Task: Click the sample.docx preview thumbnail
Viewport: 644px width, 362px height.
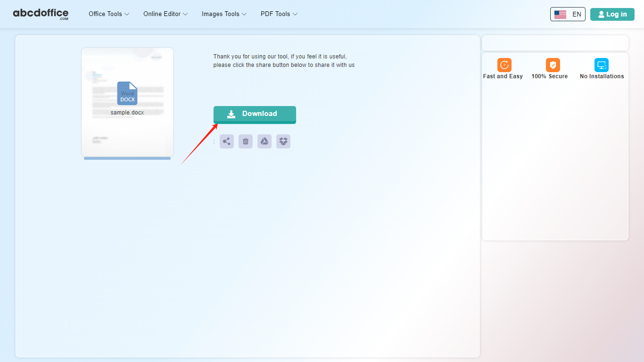Action: coord(127,102)
